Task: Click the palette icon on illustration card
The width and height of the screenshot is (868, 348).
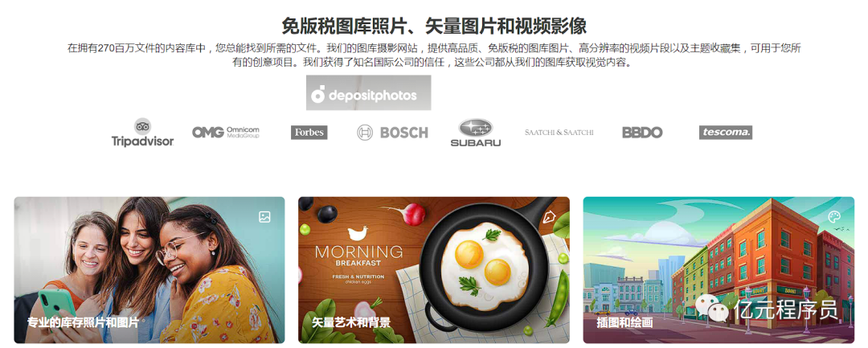Action: pyautogui.click(x=834, y=216)
